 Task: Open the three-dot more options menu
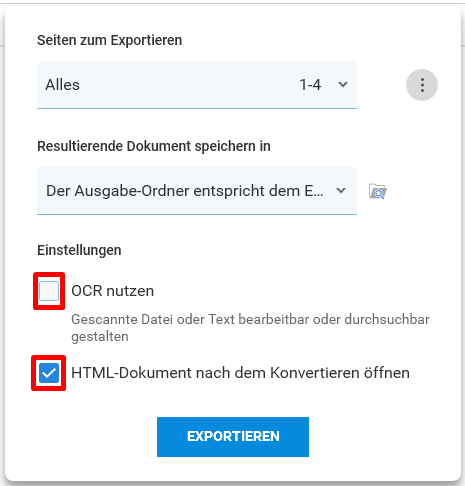point(422,85)
